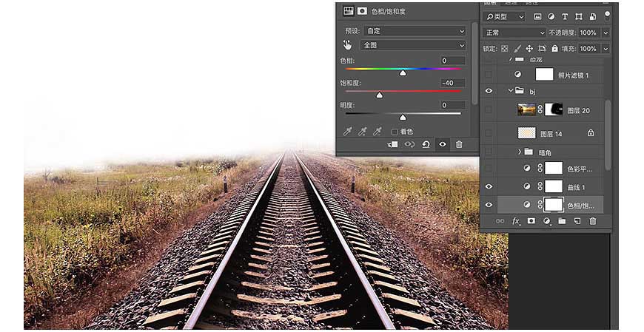The width and height of the screenshot is (644, 332).
Task: Click the clip to layer icon in Properties
Action: click(392, 144)
